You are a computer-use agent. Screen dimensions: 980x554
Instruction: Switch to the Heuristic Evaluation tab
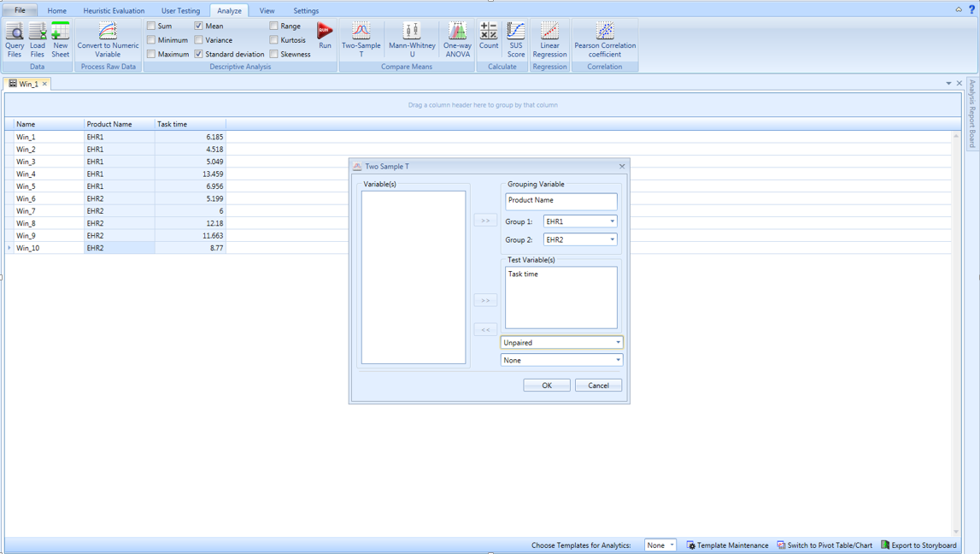point(114,11)
